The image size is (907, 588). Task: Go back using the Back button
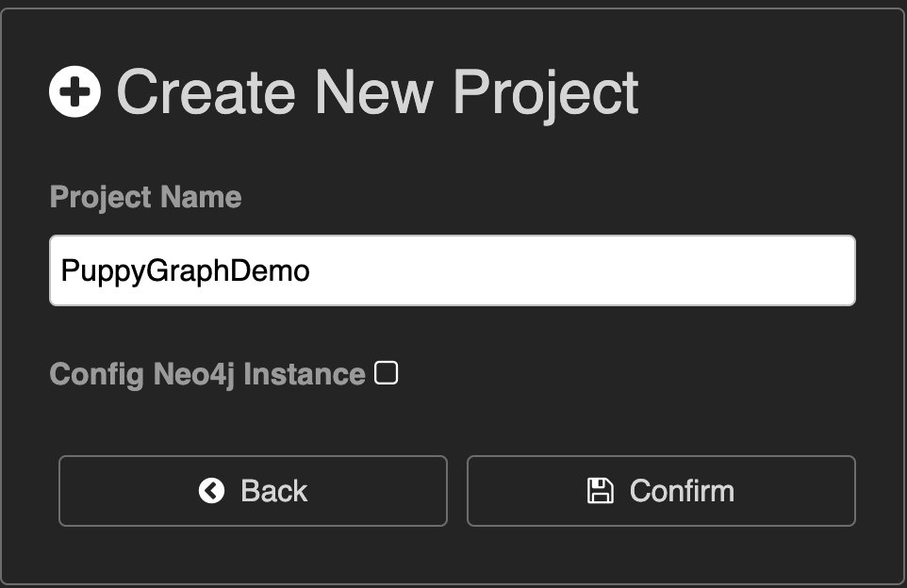253,491
